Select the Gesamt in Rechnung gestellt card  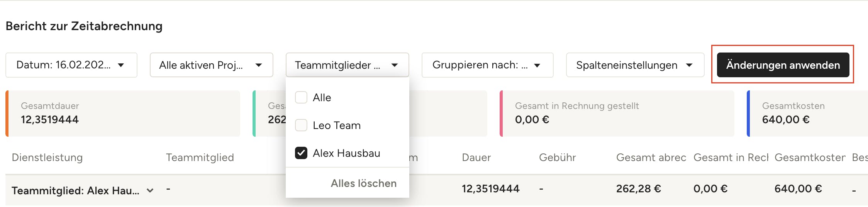coord(617,114)
